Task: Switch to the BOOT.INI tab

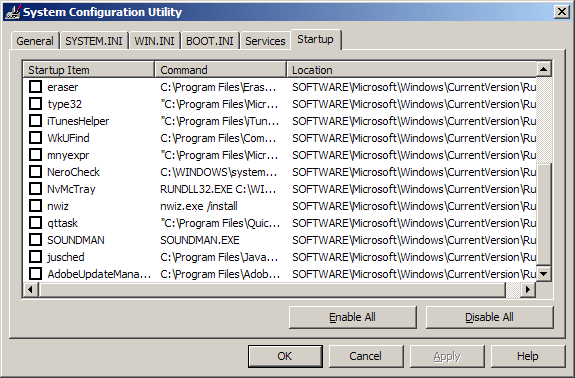Action: tap(210, 41)
